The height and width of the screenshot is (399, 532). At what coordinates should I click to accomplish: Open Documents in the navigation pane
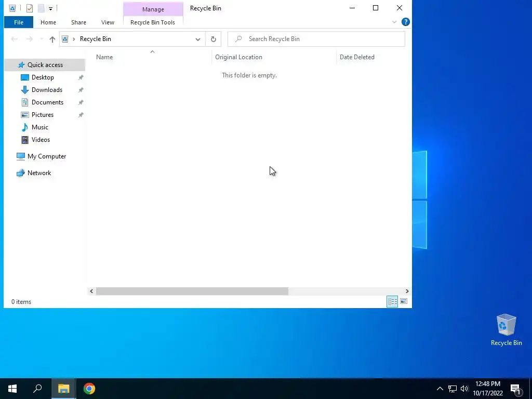tap(47, 102)
